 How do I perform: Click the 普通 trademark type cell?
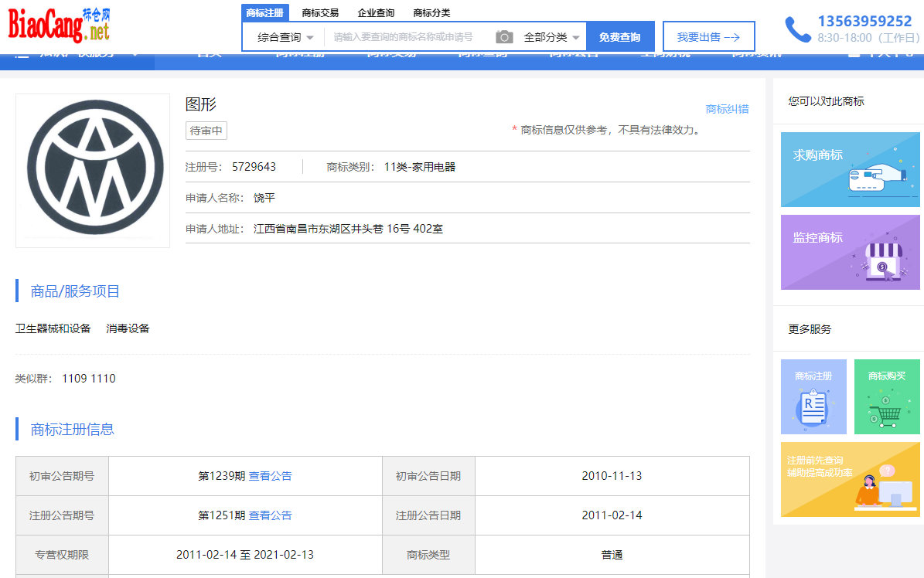[612, 555]
